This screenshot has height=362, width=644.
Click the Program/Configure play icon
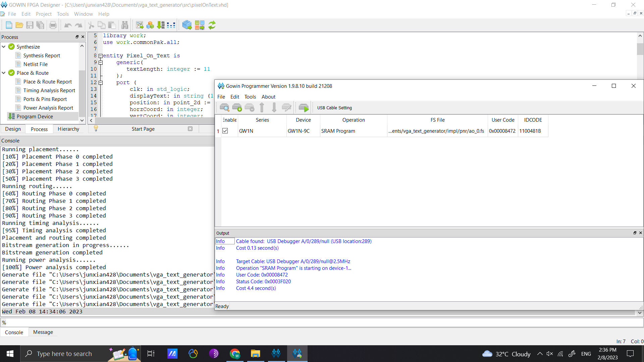click(304, 108)
